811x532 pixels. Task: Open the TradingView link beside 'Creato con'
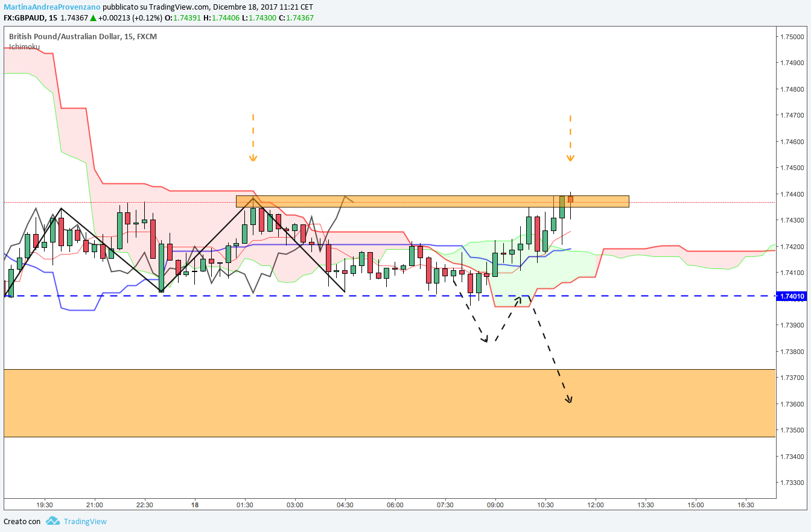[85, 521]
